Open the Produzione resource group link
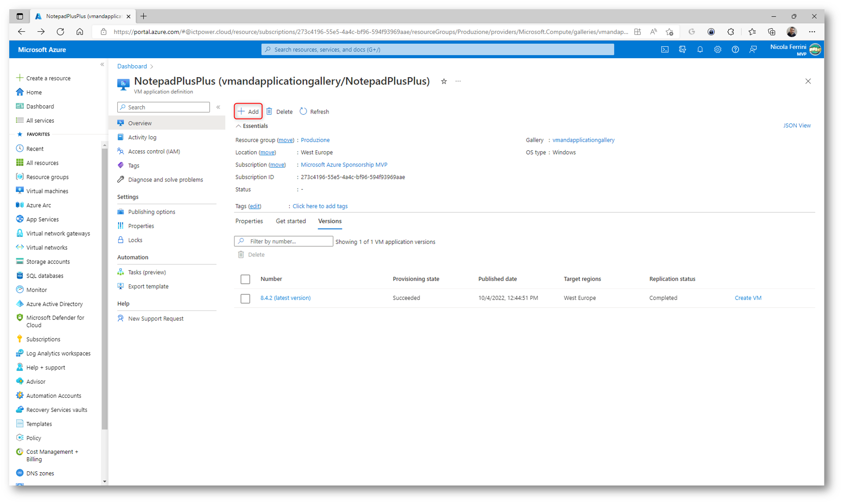 [x=315, y=140]
